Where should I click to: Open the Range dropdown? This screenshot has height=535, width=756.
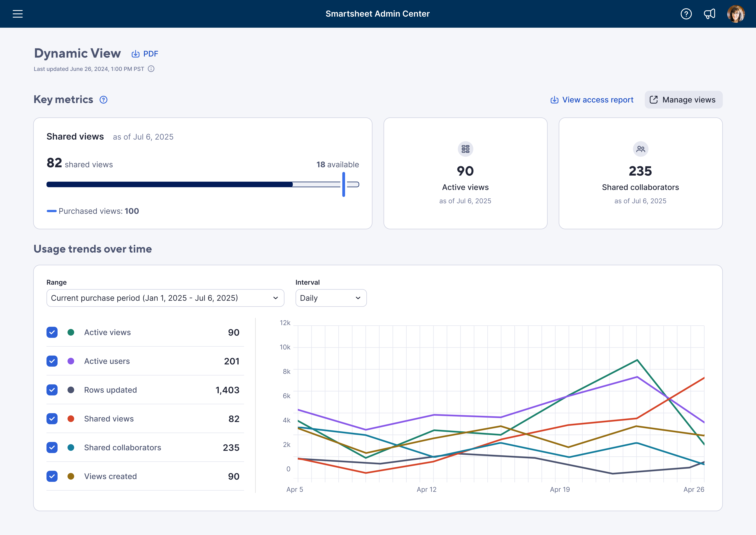pos(165,298)
